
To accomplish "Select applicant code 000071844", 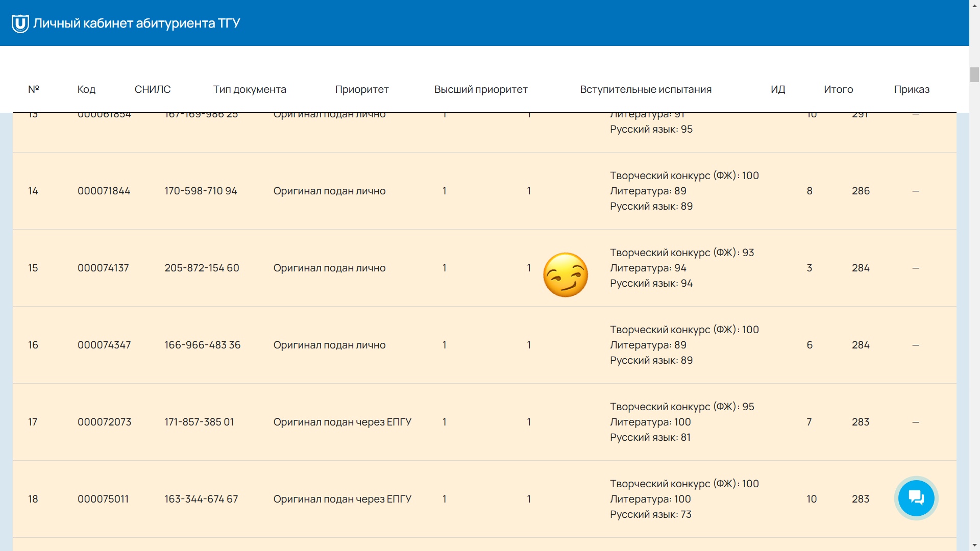I will coord(104,191).
